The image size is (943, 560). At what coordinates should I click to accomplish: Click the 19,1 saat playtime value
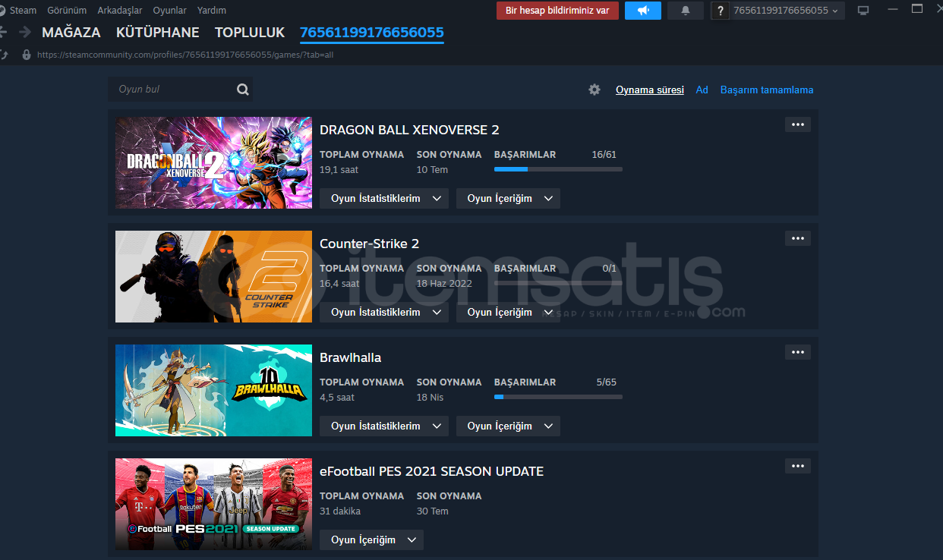(339, 170)
